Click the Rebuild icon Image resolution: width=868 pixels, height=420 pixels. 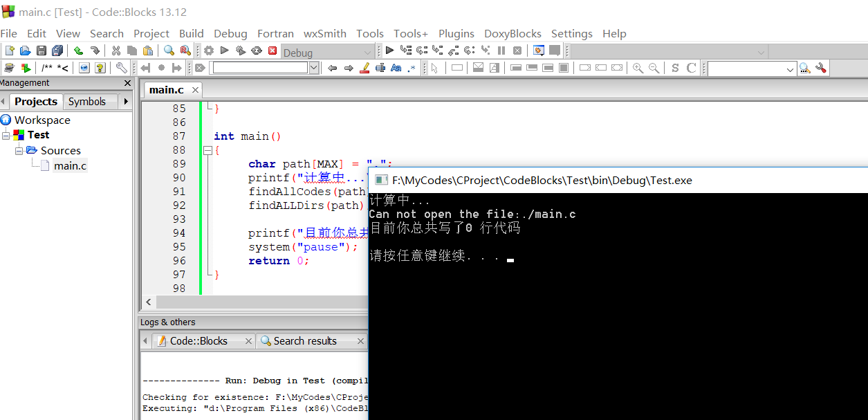point(257,51)
